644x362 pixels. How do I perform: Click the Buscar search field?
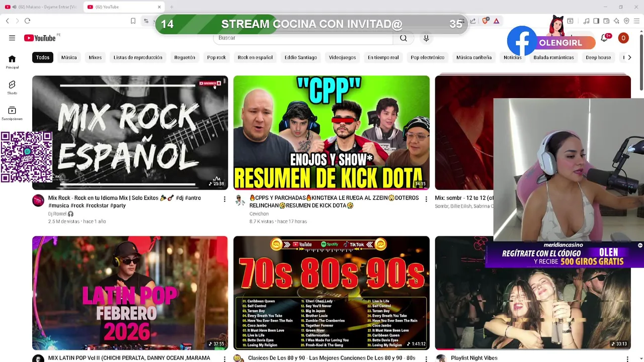(303, 38)
